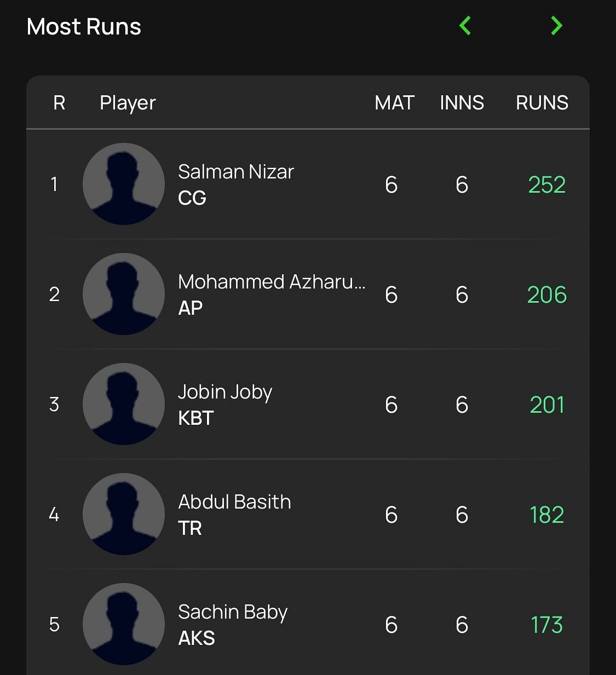Open Abdul Basith's avatar picture
The width and height of the screenshot is (616, 675).
tap(124, 514)
